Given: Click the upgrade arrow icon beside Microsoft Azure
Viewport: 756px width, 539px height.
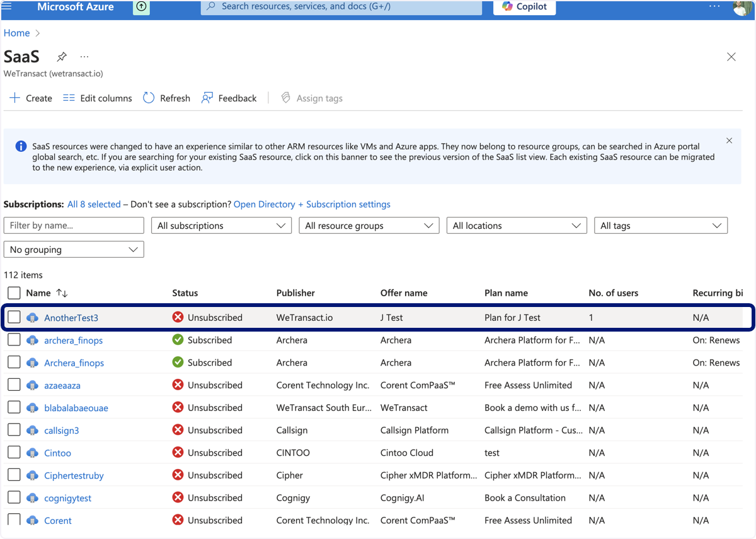Looking at the screenshot, I should point(142,7).
